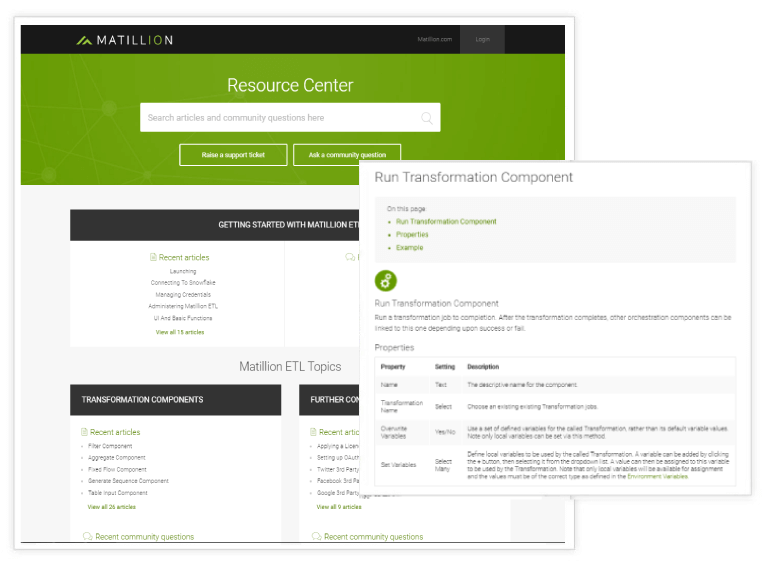Open Connecting To Snowflake article
768x566 pixels.
click(183, 283)
